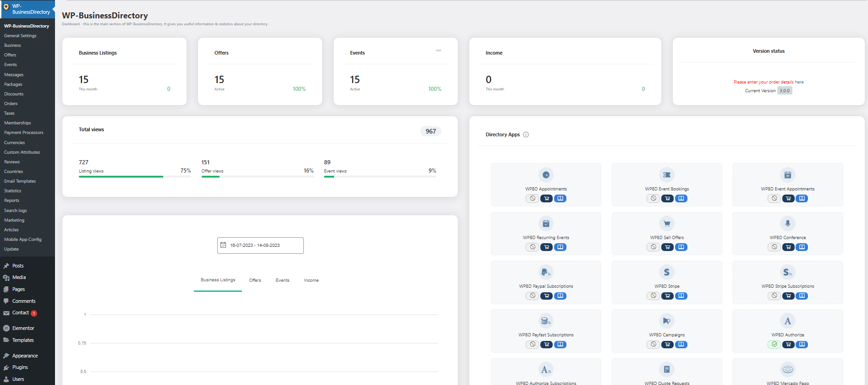Open documentation icon for WPBD Sell Offers
Screen dimensions: 868x385
pos(681,247)
